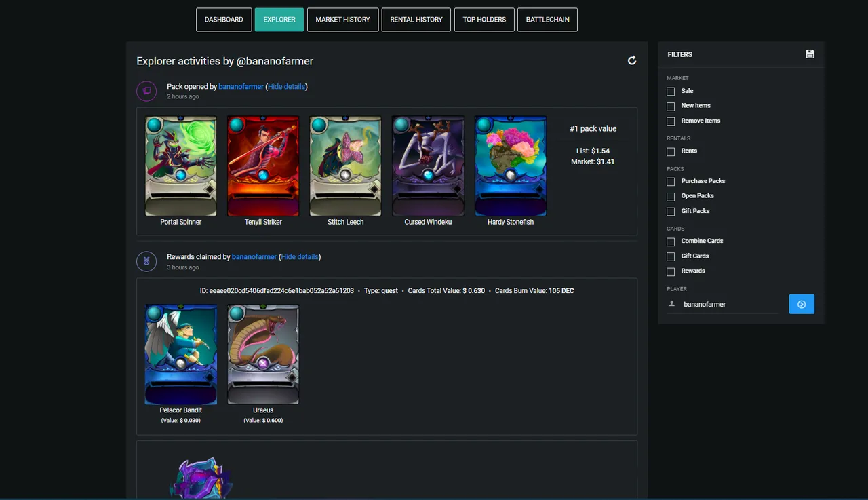Image resolution: width=868 pixels, height=500 pixels.
Task: Open the Rental History tab
Action: tap(416, 20)
